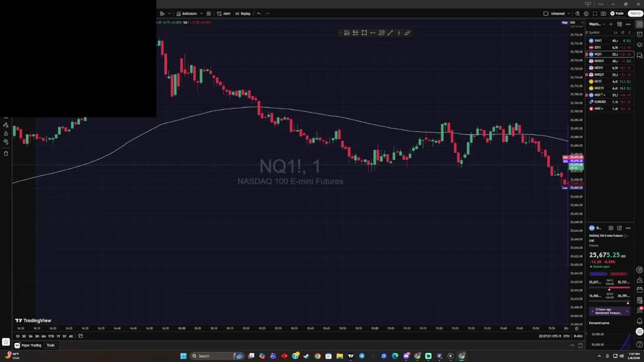Open the chats panel icon
This screenshot has width=644, height=362.
(639, 55)
